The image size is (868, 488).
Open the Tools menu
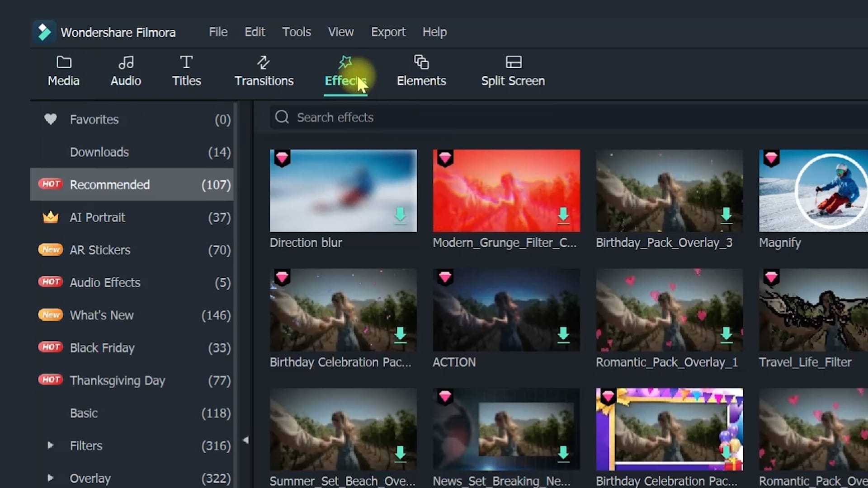coord(296,32)
